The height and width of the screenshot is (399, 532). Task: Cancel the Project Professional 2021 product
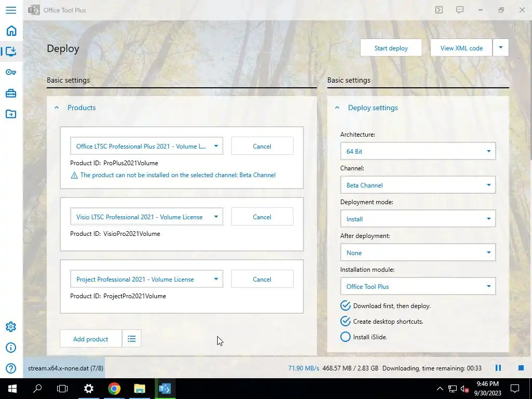[262, 279]
